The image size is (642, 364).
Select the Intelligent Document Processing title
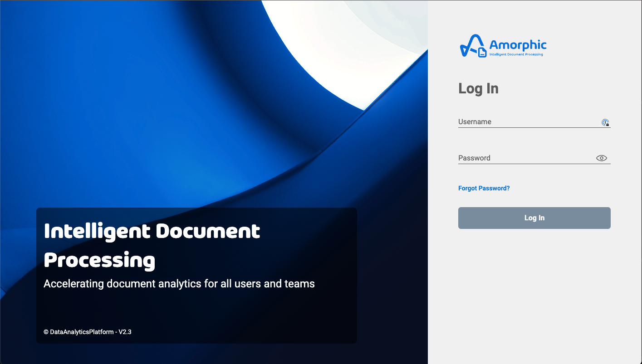[x=152, y=245]
